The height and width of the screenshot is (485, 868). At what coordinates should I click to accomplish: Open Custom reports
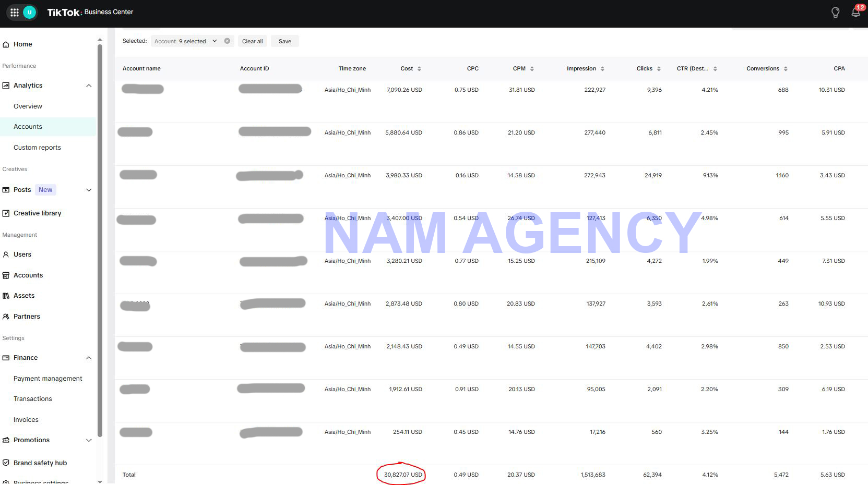37,148
